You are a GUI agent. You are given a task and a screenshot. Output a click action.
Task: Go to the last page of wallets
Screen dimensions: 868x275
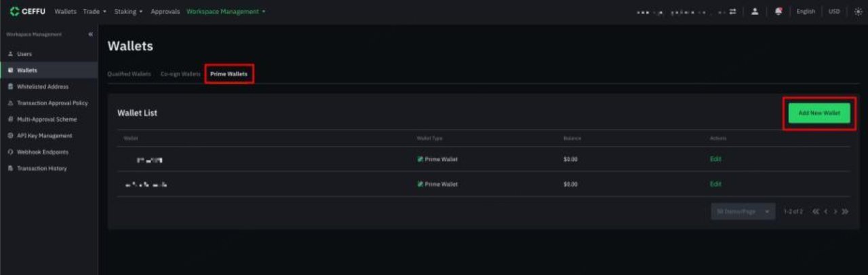coord(845,212)
